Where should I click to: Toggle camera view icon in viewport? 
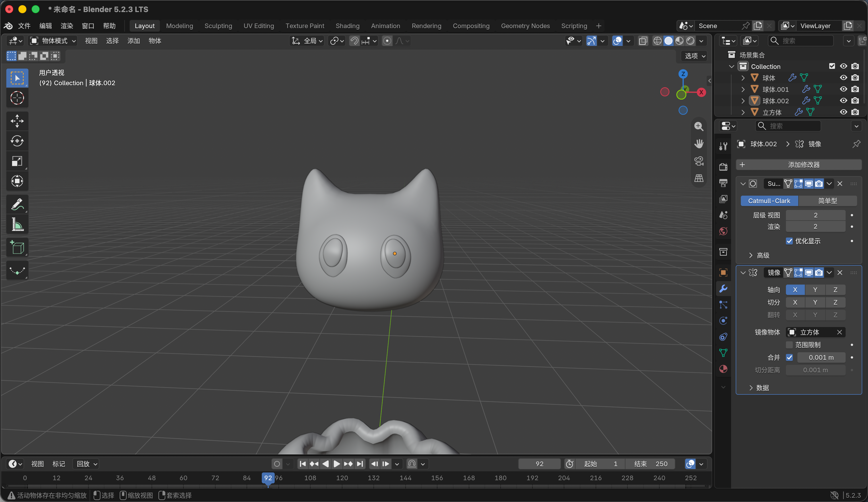[699, 161]
